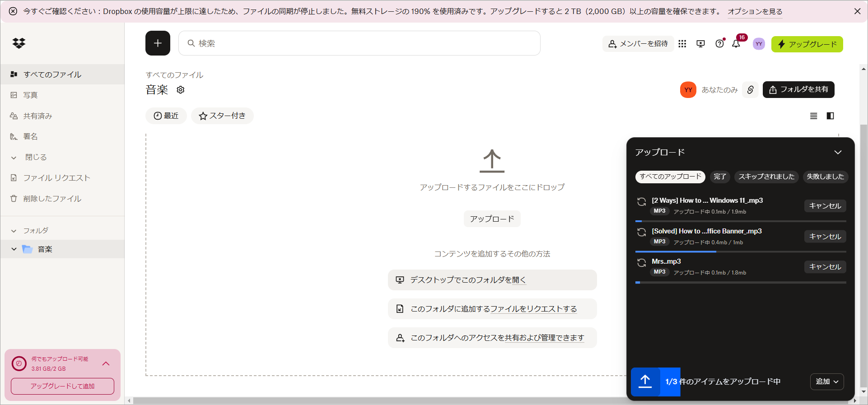Open the 追加 dropdown

[827, 382]
